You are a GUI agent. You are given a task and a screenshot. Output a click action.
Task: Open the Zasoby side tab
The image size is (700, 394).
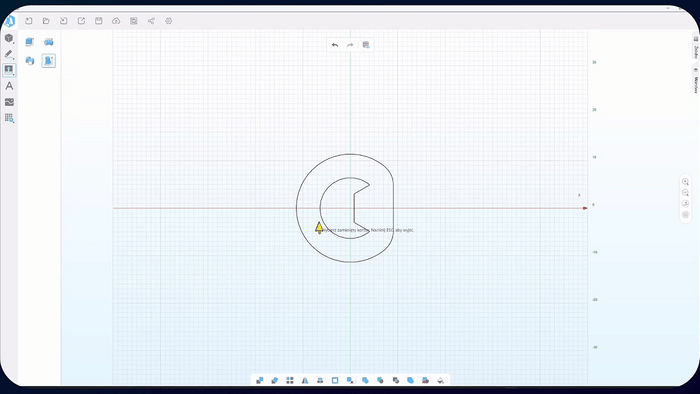[696, 47]
